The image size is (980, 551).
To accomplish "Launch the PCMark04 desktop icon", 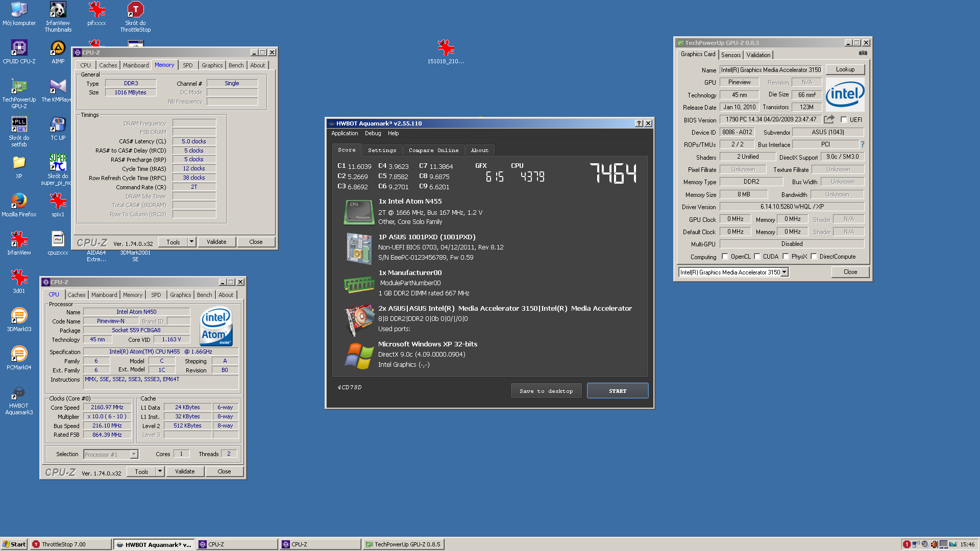I will (19, 358).
